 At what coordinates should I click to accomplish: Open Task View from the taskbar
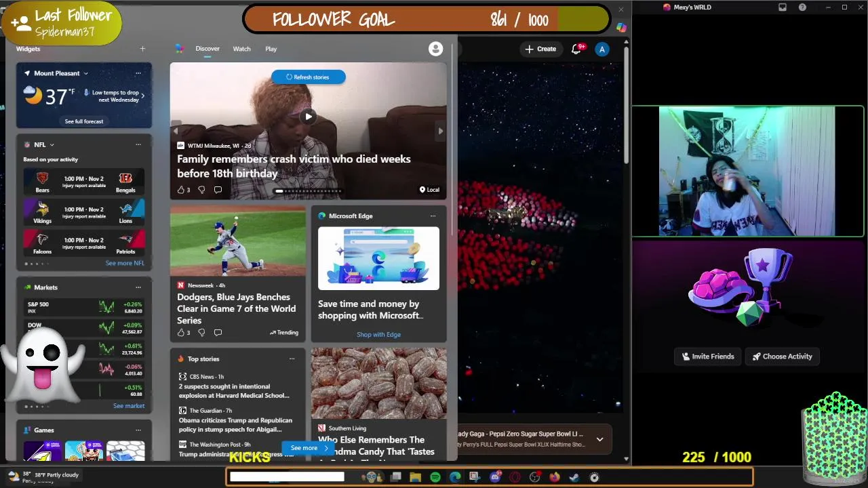tap(396, 477)
